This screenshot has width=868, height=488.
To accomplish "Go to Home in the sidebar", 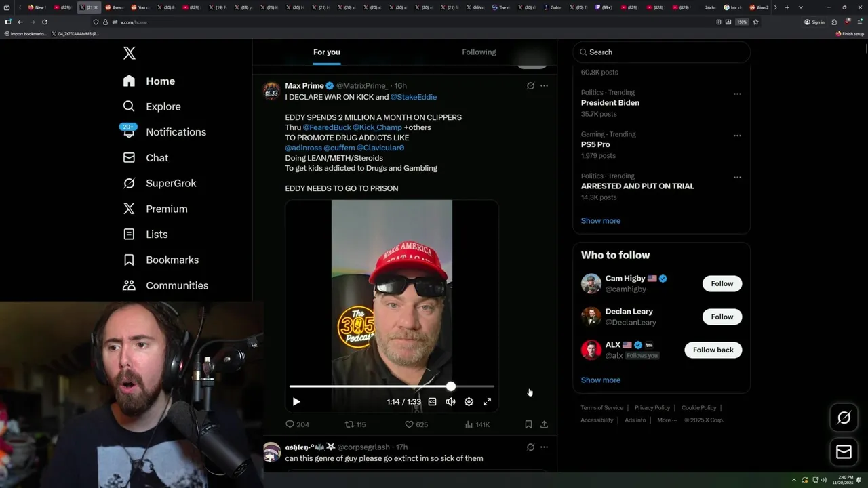I will tap(149, 81).
